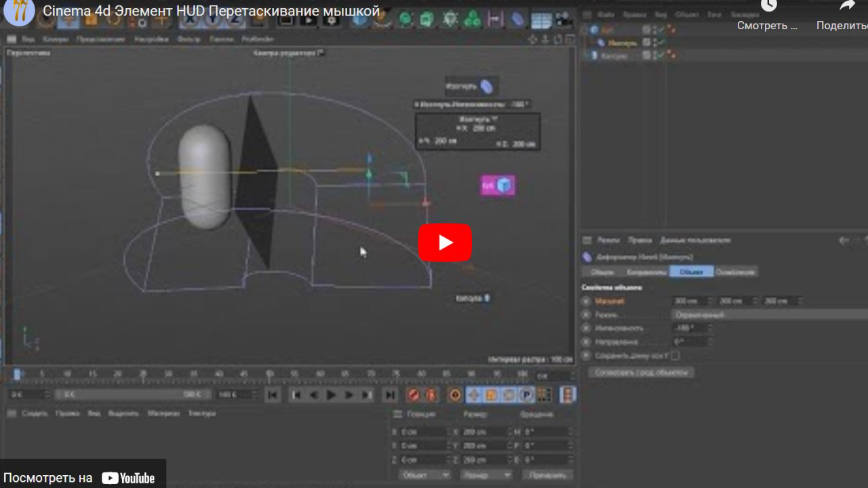Viewport: 868px width, 488px height.
Task: Click the keyframe selection icon
Action: coord(455,394)
